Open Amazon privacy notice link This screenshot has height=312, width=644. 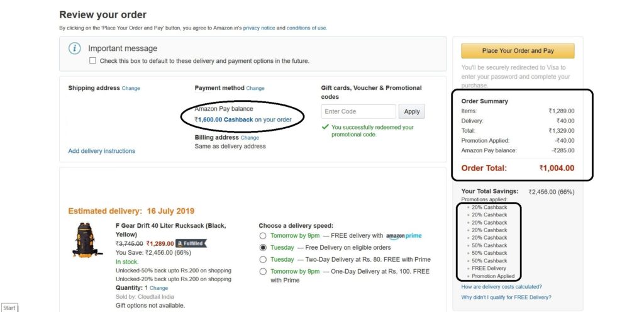(260, 28)
